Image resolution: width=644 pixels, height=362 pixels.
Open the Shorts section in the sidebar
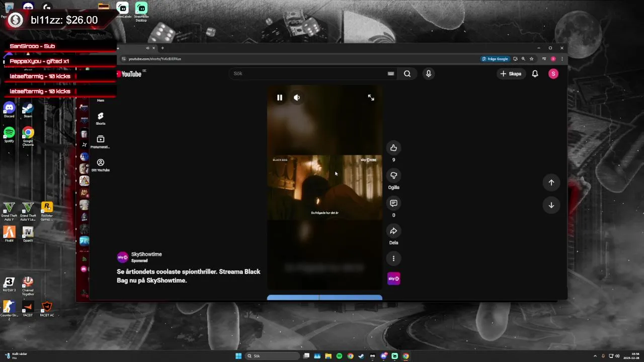tap(101, 119)
